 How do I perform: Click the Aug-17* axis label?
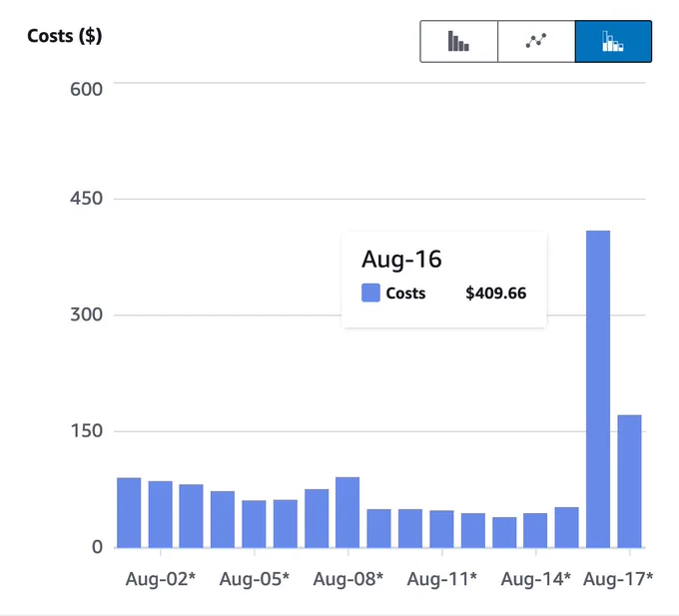click(x=618, y=579)
